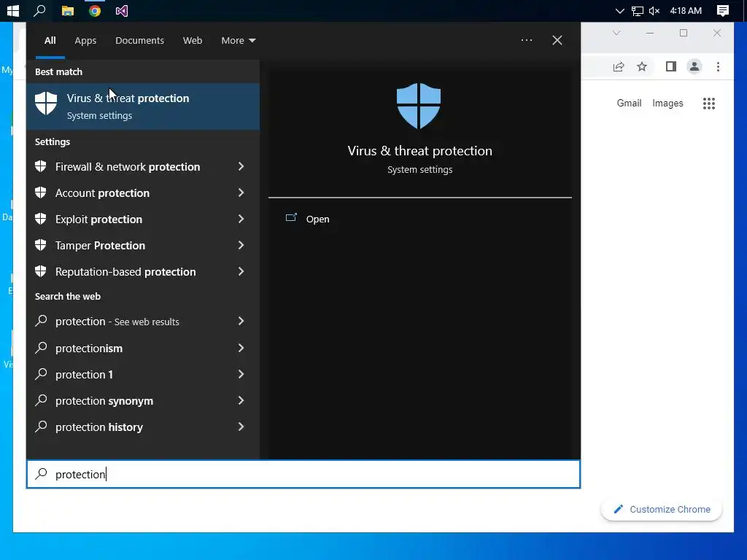This screenshot has width=747, height=560.
Task: Click the shield icon of the best match
Action: point(46,103)
